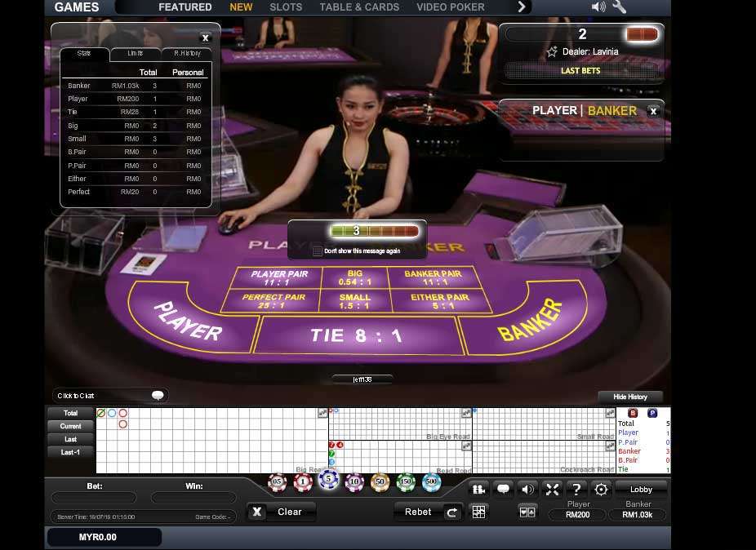Viewport: 756px width, 550px height.
Task: Mute audio with top speaker icon
Action: pyautogui.click(x=598, y=7)
